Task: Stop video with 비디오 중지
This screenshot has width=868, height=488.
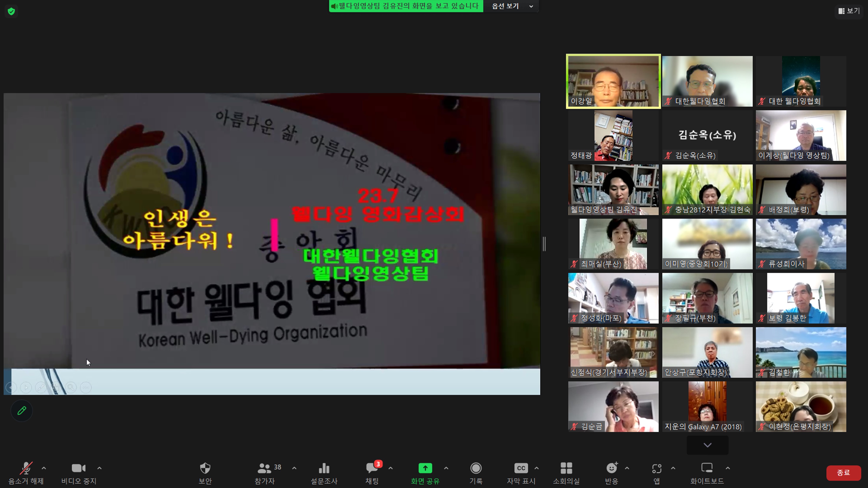Action: [x=79, y=473]
